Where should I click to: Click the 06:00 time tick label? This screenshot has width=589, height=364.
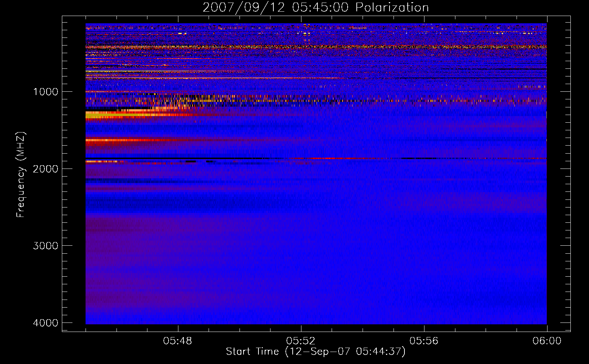click(547, 341)
